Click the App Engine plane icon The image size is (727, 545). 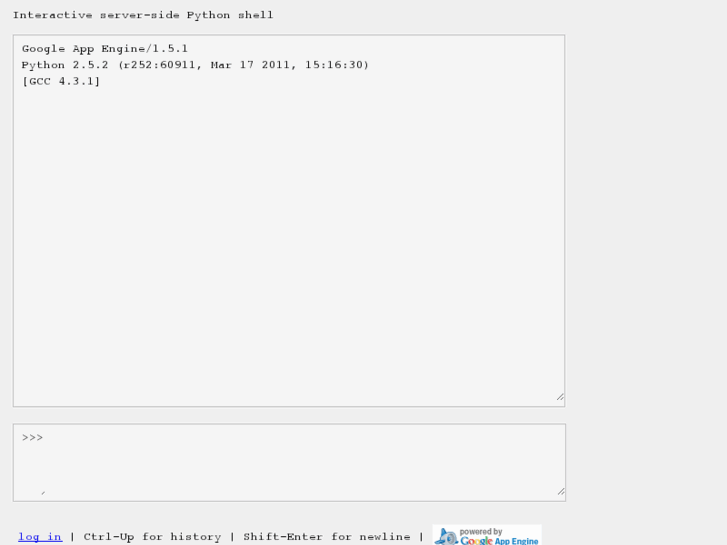point(445,537)
